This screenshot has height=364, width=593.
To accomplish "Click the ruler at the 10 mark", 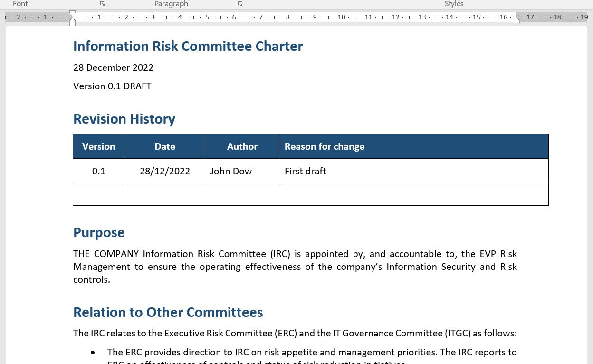I will (x=342, y=17).
